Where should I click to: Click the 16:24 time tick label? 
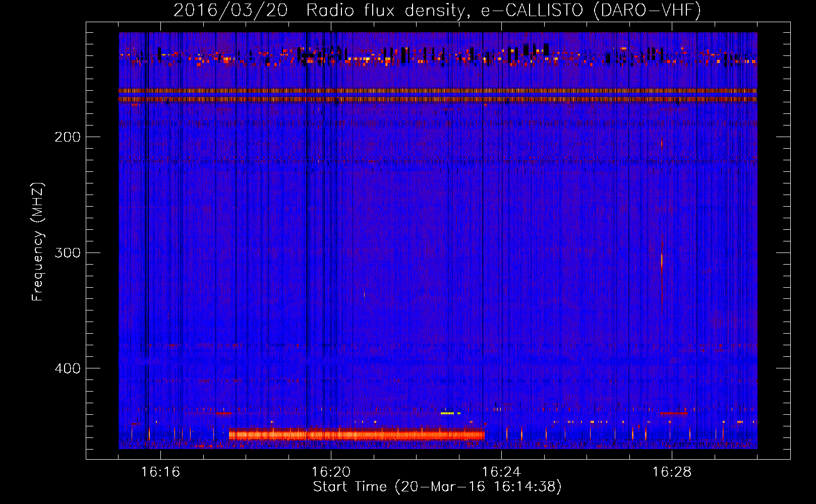click(x=501, y=472)
